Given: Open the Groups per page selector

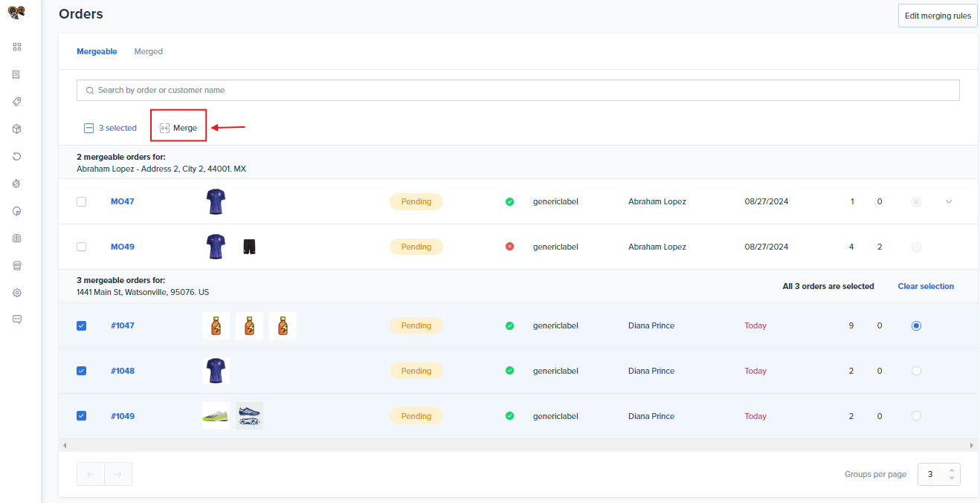Looking at the screenshot, I should coord(938,474).
